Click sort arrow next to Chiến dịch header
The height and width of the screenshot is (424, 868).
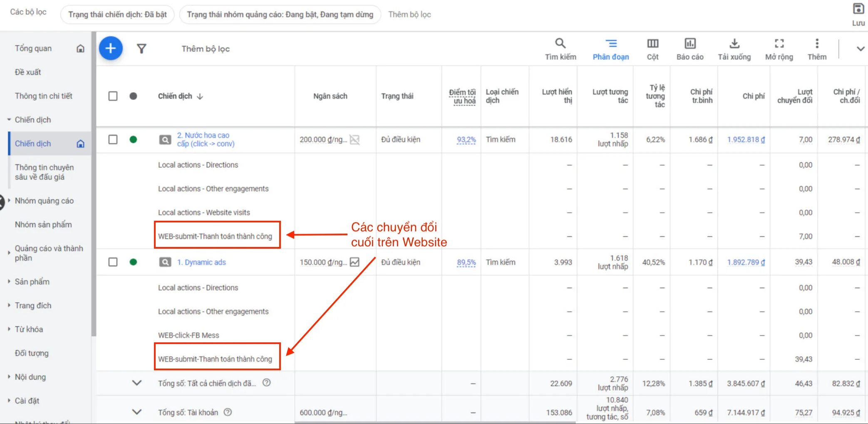[x=200, y=96]
